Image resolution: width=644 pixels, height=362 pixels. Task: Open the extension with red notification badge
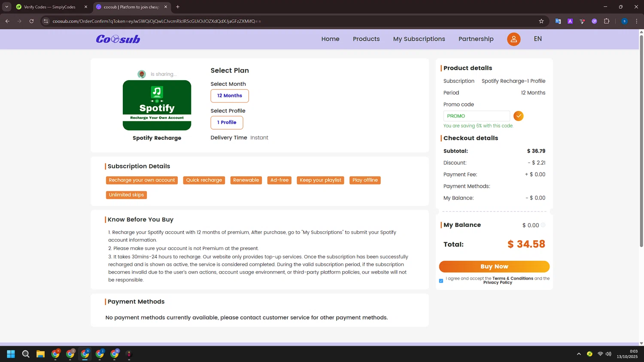(x=582, y=21)
